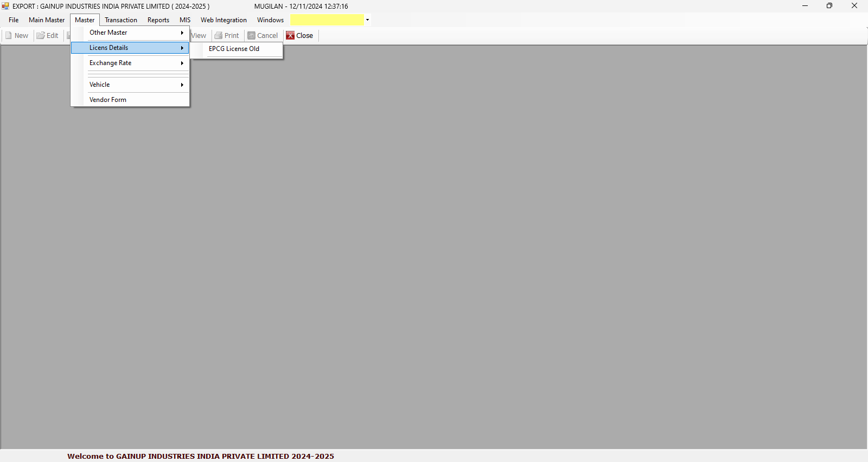Image resolution: width=868 pixels, height=462 pixels.
Task: Click the View toolbar button
Action: point(199,36)
